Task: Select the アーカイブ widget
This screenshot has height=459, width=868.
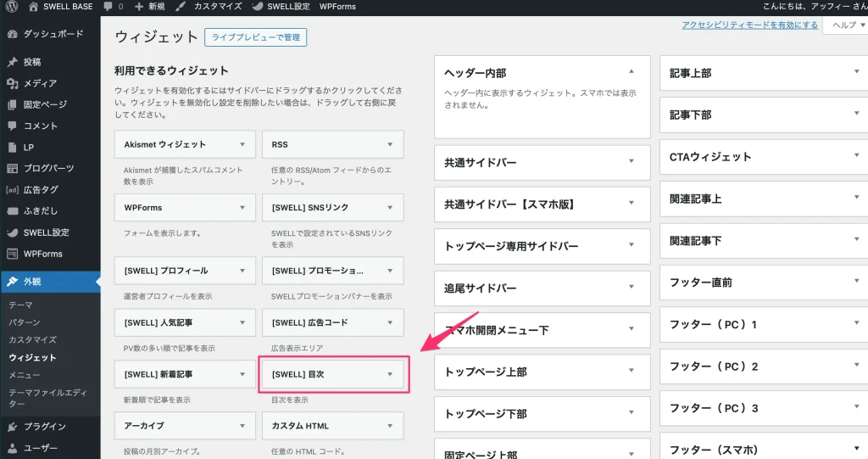Action: [x=185, y=426]
